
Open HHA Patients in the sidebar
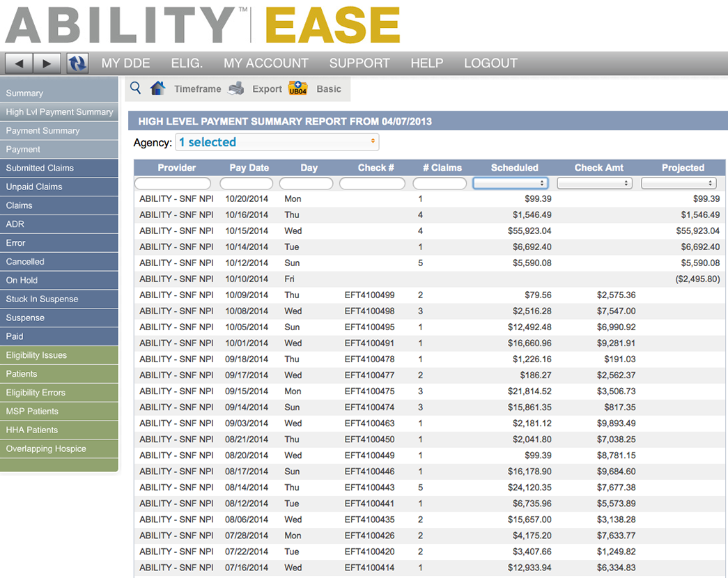[59, 430]
